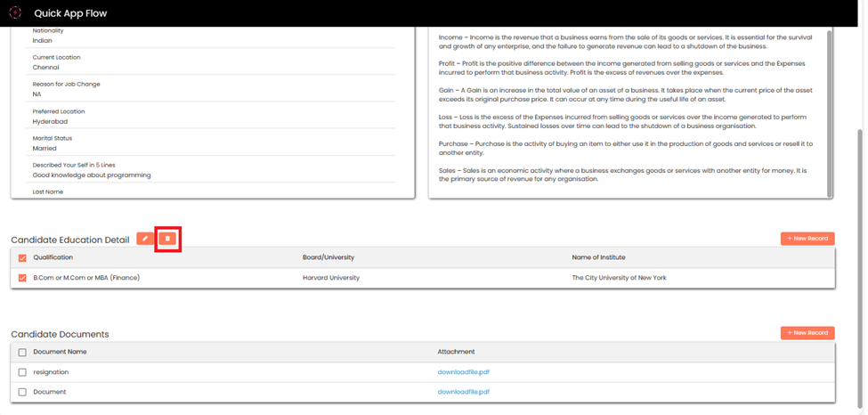
Task: Click the Harvard University cell
Action: click(331, 278)
